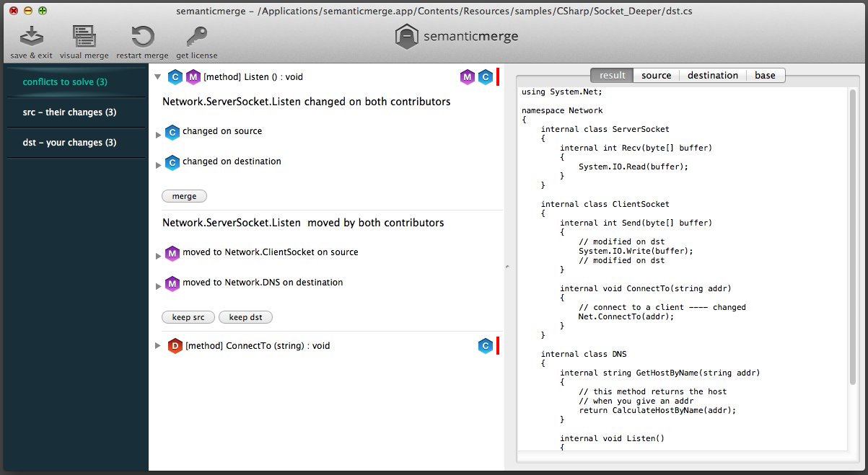Image resolution: width=868 pixels, height=475 pixels.
Task: Click the merge button
Action: point(184,196)
